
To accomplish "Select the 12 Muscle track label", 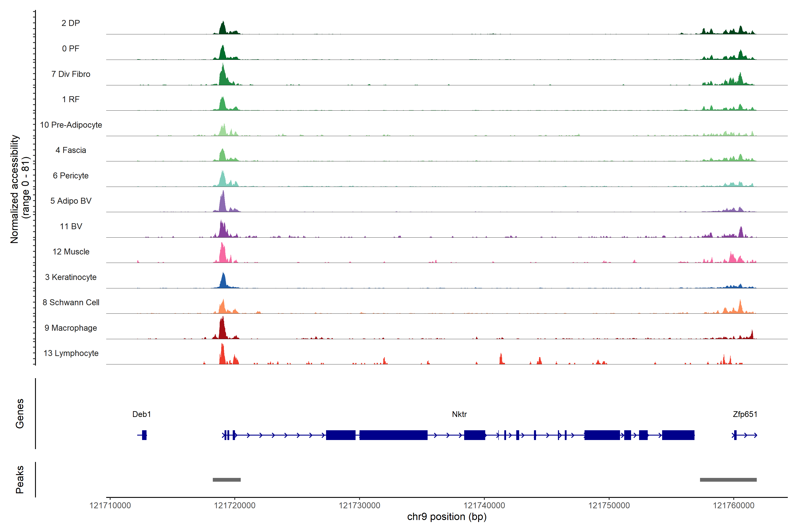I will click(x=71, y=252).
